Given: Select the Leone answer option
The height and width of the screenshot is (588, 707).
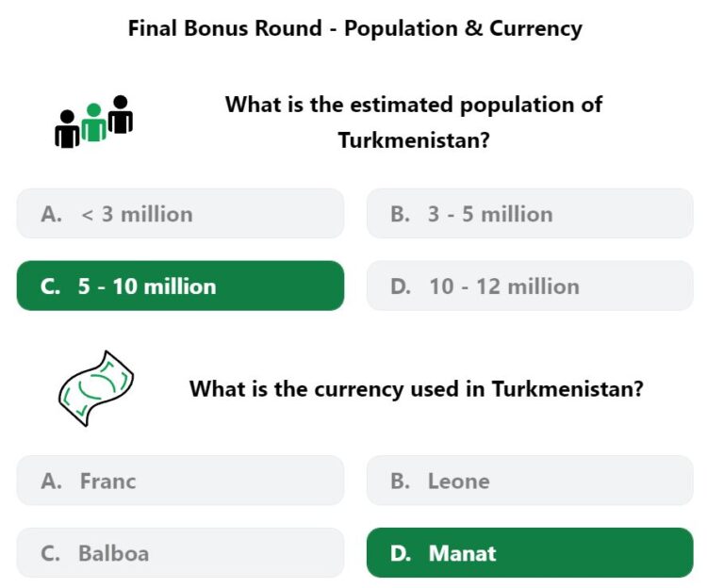Looking at the screenshot, I should tap(530, 481).
